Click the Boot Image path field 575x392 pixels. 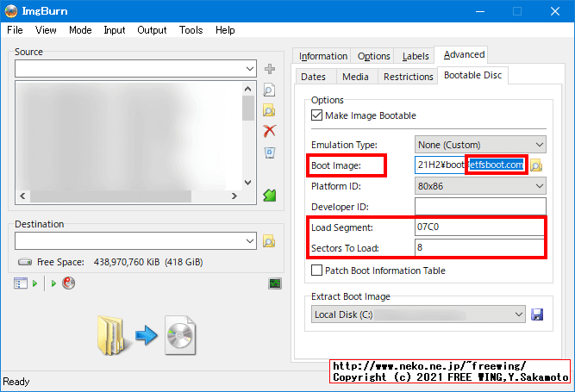[472, 165]
